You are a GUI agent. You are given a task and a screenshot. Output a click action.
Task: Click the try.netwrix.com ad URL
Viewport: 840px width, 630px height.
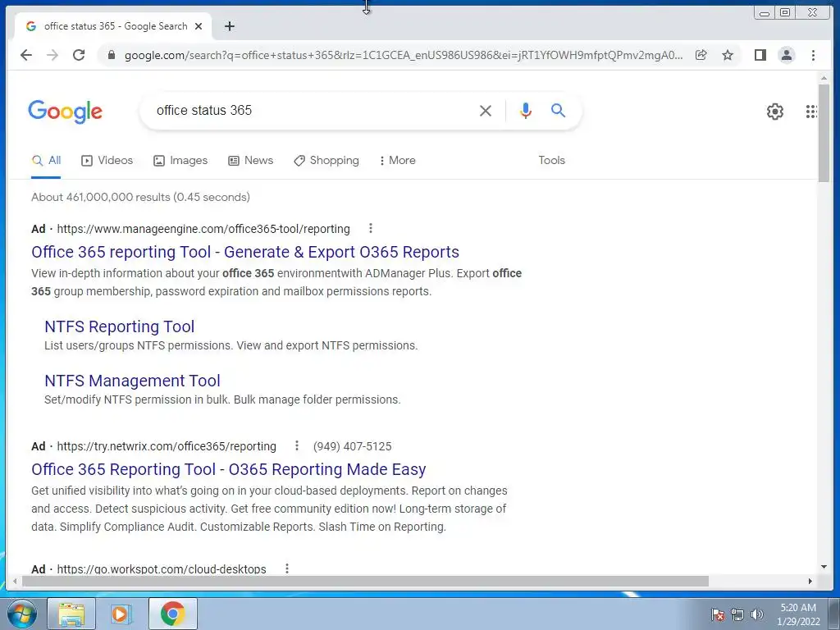tap(167, 446)
